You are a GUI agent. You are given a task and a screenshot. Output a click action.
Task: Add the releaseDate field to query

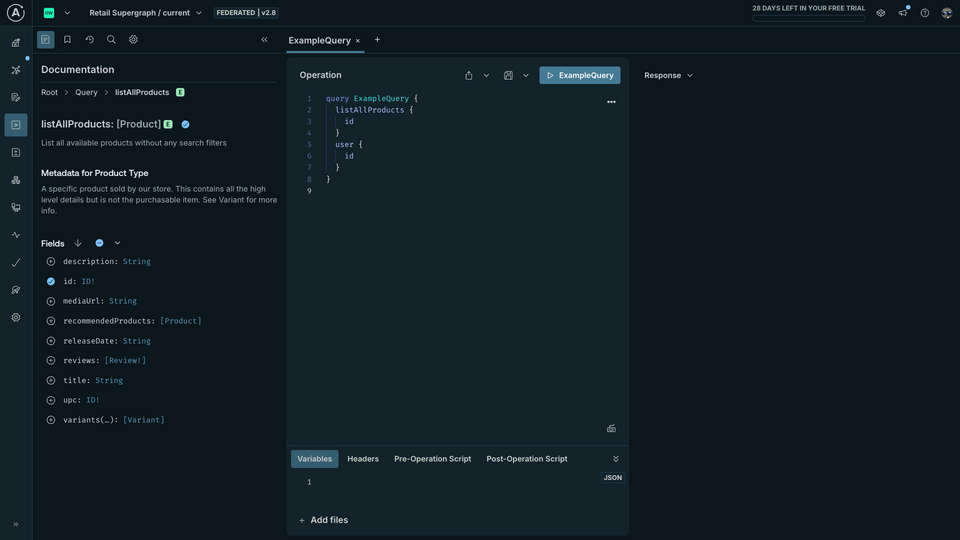(51, 341)
